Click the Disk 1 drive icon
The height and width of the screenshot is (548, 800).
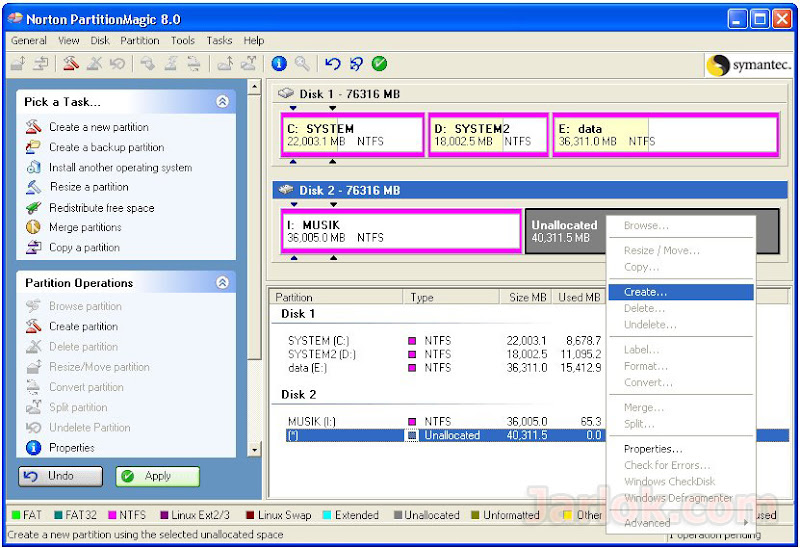click(x=286, y=93)
